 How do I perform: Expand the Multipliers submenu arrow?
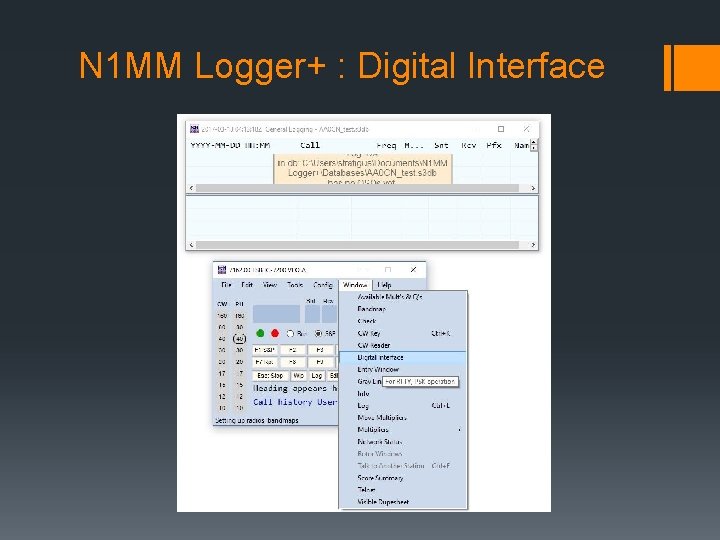pos(459,430)
